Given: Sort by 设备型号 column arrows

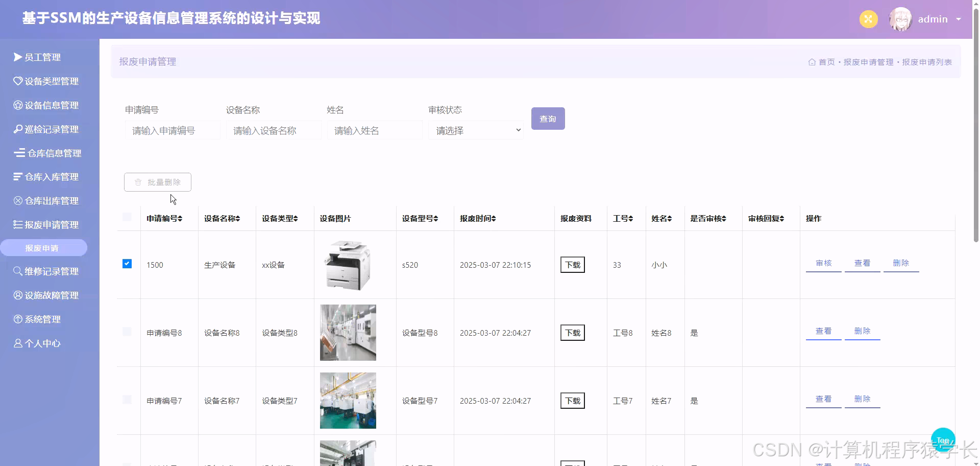Looking at the screenshot, I should click(x=435, y=219).
